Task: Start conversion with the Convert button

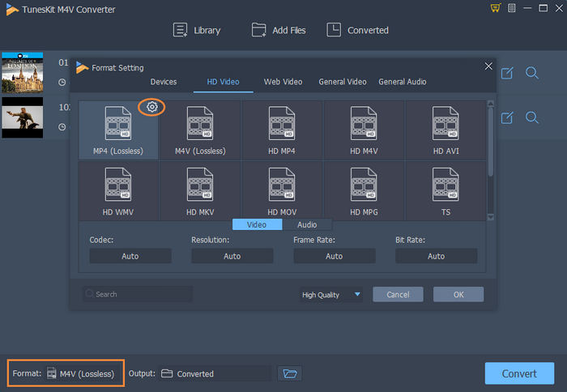Action: (519, 373)
